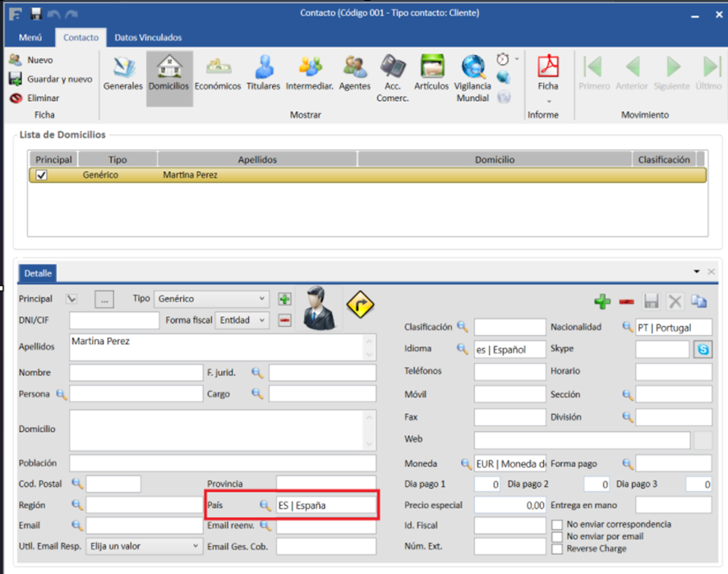Open Agentes from the ribbon
The image size is (728, 574).
click(x=355, y=73)
